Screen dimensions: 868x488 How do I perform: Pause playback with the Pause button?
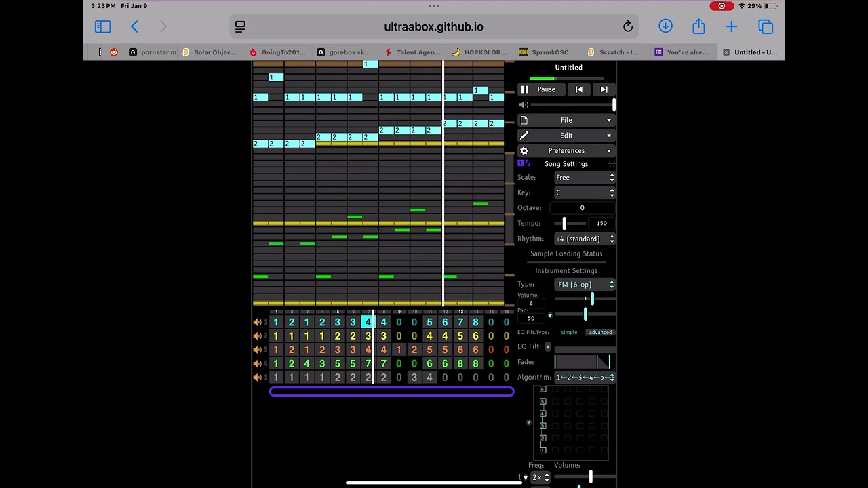point(542,89)
